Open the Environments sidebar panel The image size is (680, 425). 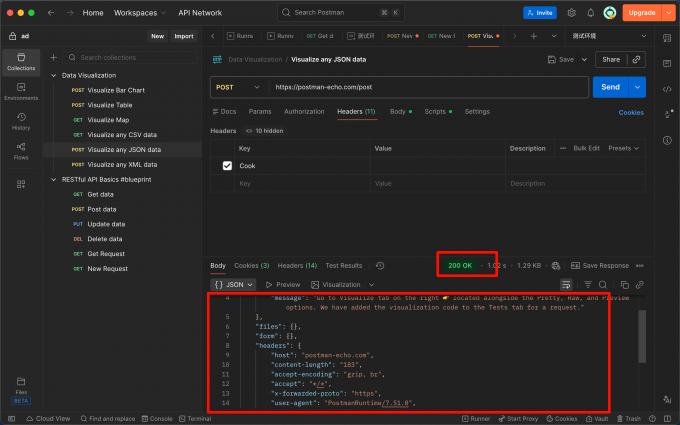coord(21,92)
